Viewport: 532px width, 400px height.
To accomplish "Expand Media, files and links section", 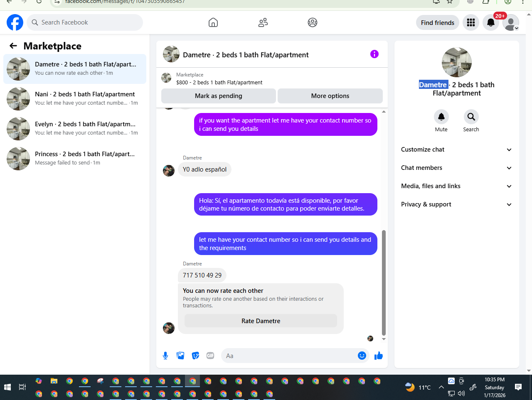I will point(457,186).
